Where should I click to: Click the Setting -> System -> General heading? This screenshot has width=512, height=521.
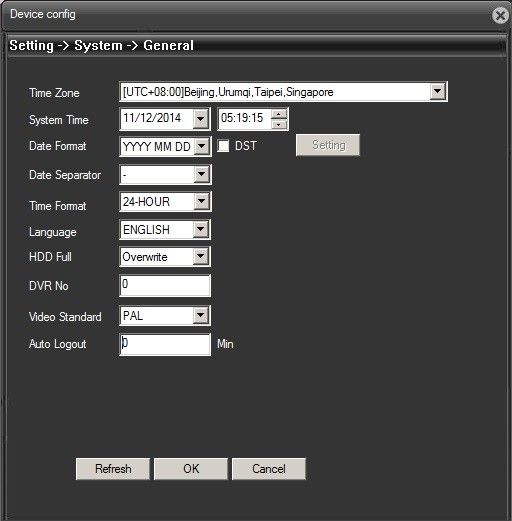coord(101,46)
